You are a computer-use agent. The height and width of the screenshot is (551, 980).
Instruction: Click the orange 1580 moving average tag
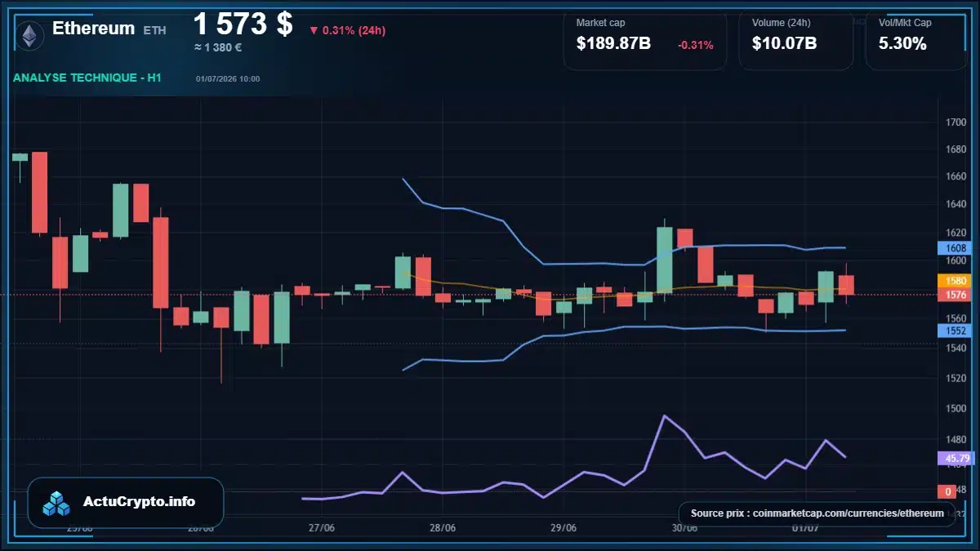tap(955, 280)
